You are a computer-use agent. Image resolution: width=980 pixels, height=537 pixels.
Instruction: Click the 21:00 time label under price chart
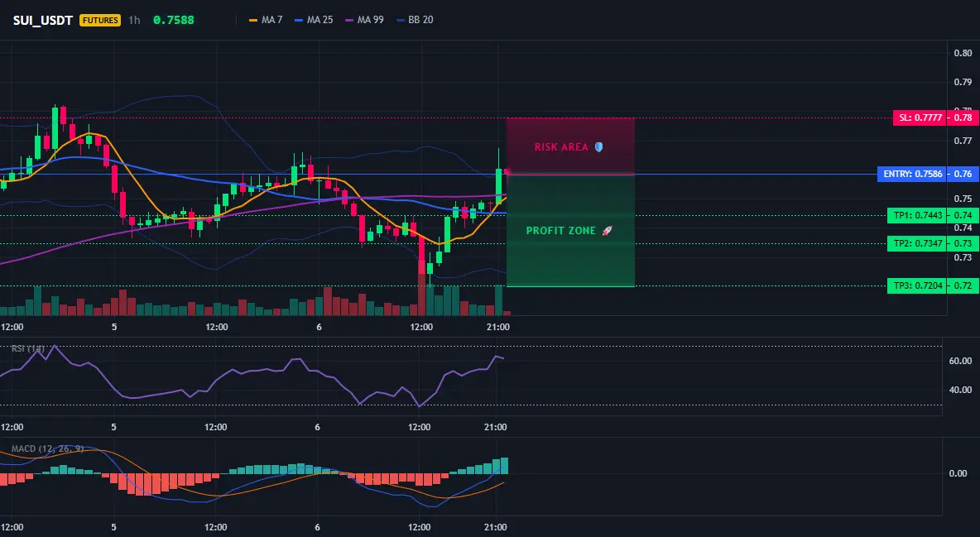[497, 327]
